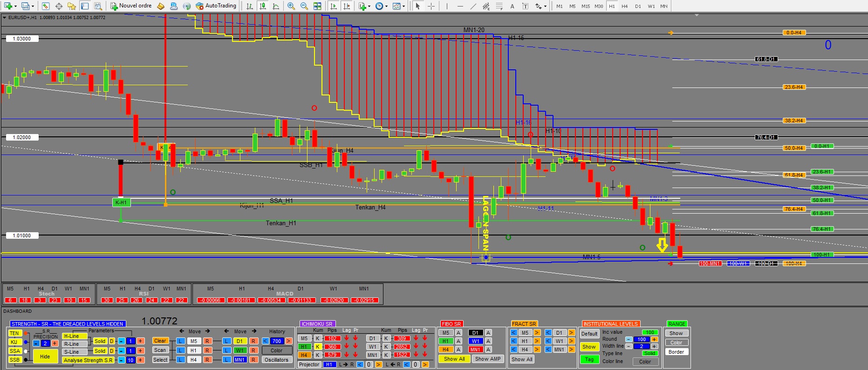Screen dimensions: 868x370
Task: Click the Range Border button
Action: [x=677, y=352]
